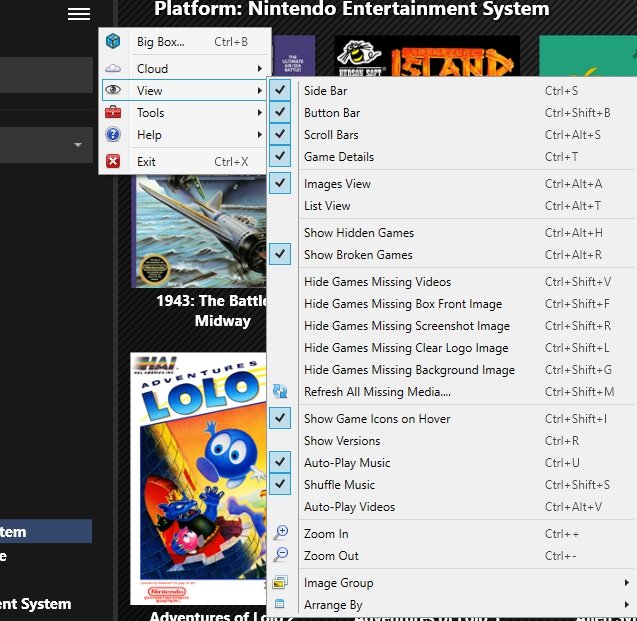Viewport: 637px width, 621px height.
Task: Disable Show Broken Games checkmark
Action: [280, 254]
